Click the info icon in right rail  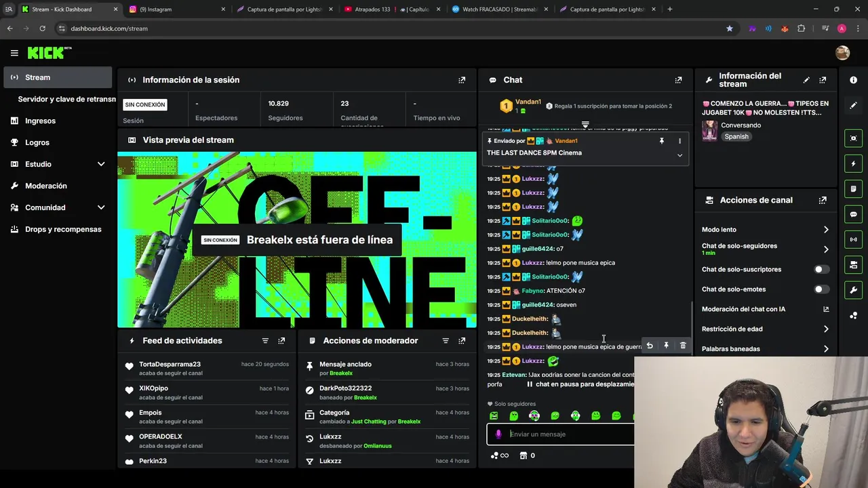click(x=853, y=80)
